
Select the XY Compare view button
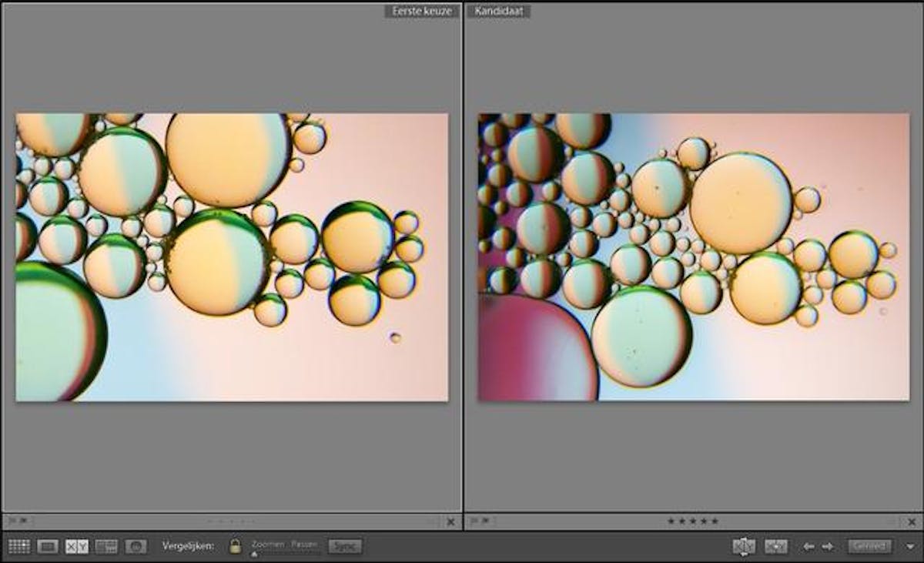(77, 546)
